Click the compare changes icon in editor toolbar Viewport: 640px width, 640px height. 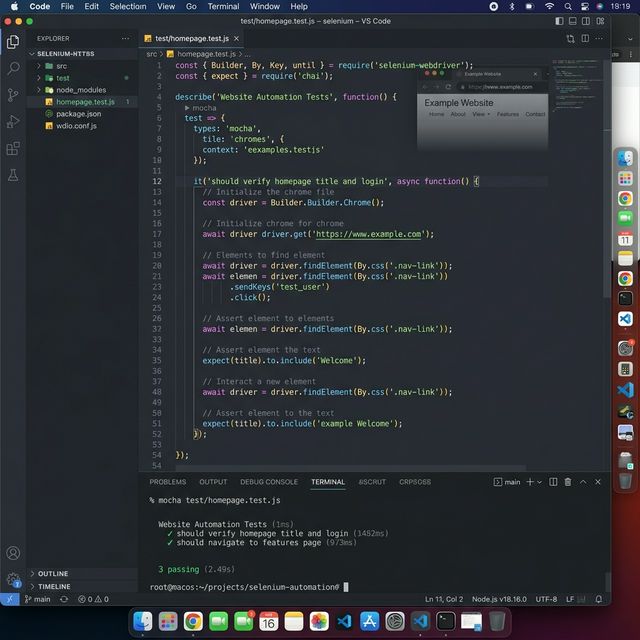[x=570, y=38]
